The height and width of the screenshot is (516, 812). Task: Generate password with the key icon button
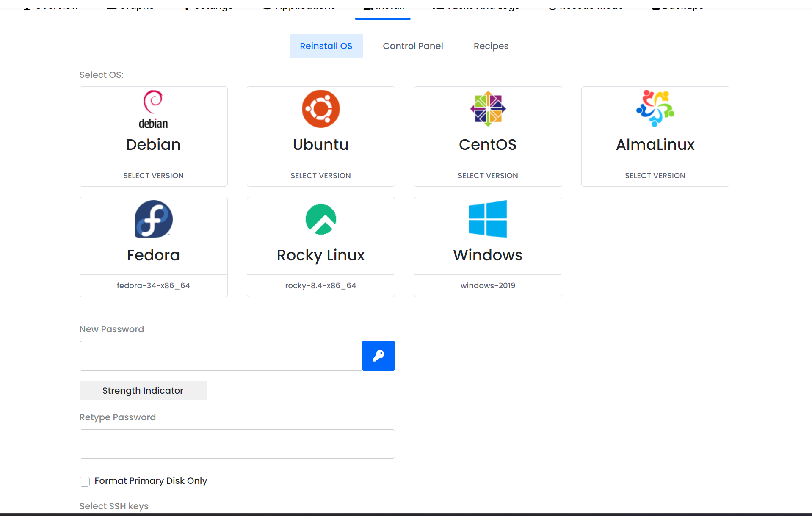pos(378,356)
